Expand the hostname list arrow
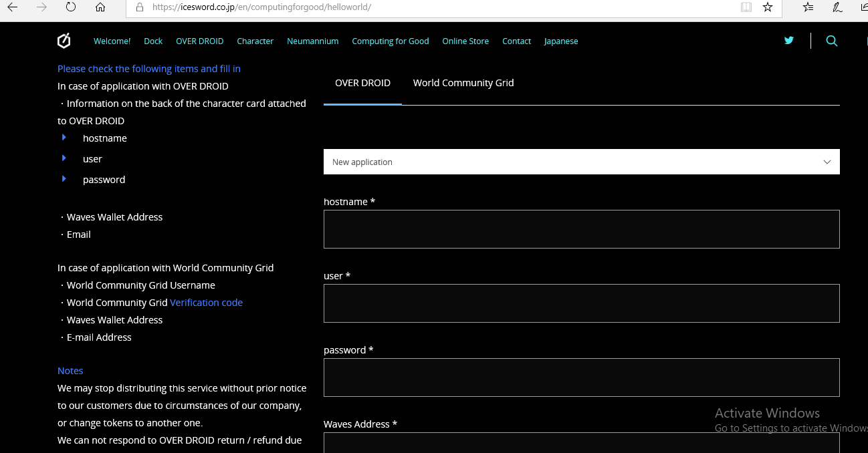 64,138
